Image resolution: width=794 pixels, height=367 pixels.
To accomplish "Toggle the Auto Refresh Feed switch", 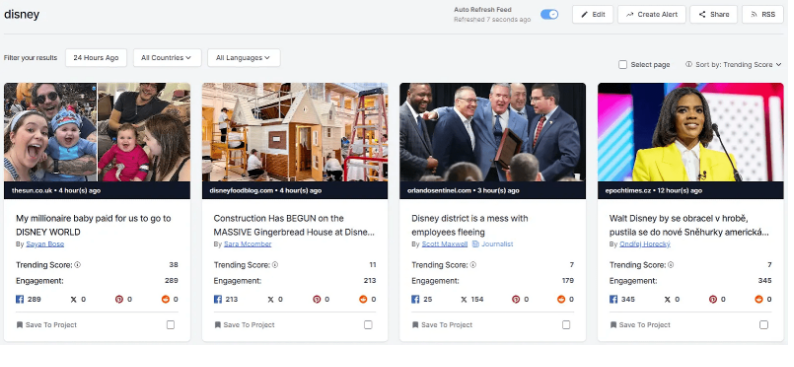I will 549,14.
